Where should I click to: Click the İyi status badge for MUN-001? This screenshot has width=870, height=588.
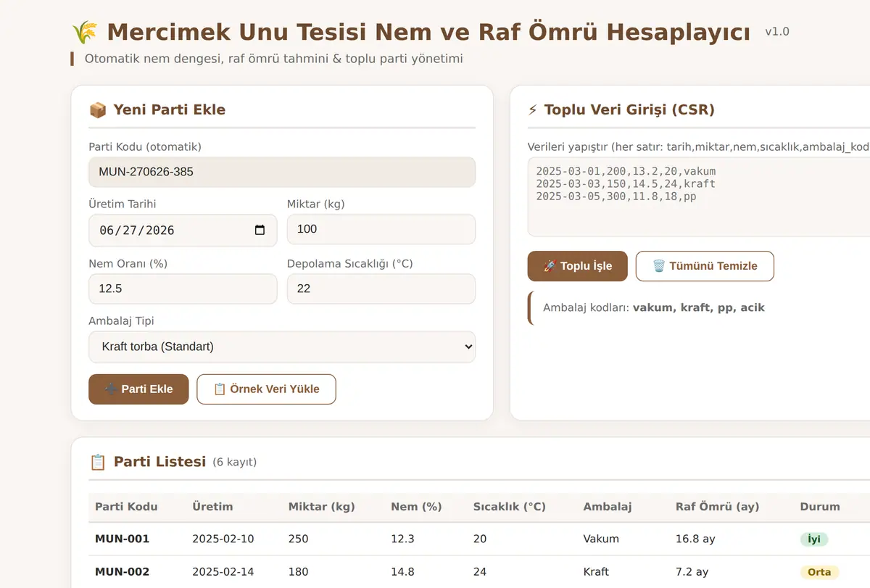pos(814,539)
